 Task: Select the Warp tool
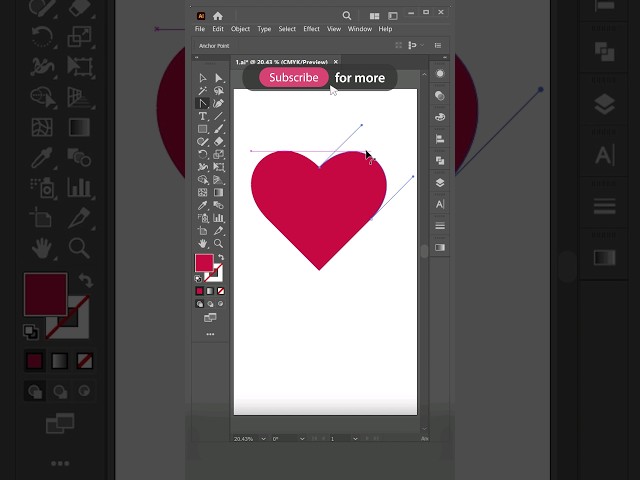point(202,167)
